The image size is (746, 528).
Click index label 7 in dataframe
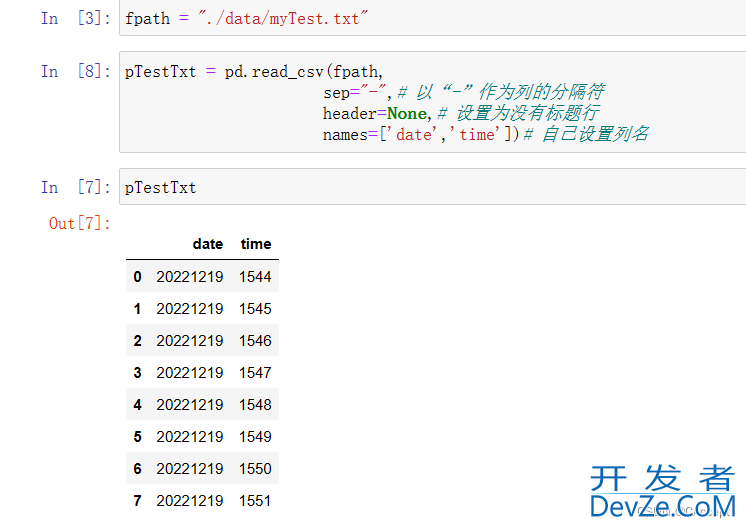coord(137,500)
